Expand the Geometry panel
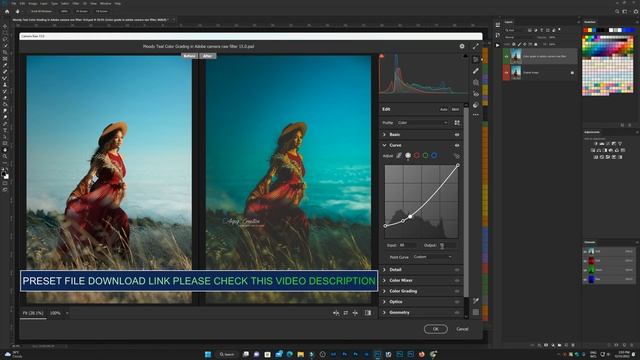The image size is (640, 360). (384, 312)
